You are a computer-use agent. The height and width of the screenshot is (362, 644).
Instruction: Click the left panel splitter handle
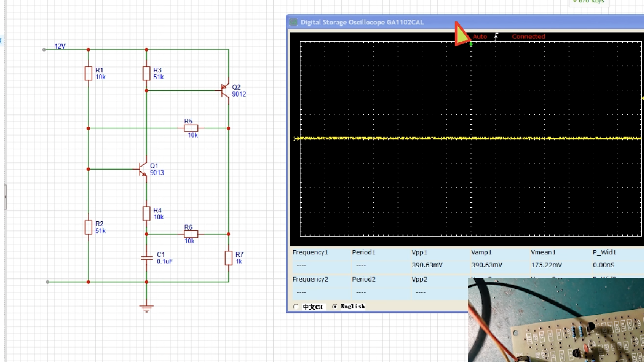tap(5, 197)
